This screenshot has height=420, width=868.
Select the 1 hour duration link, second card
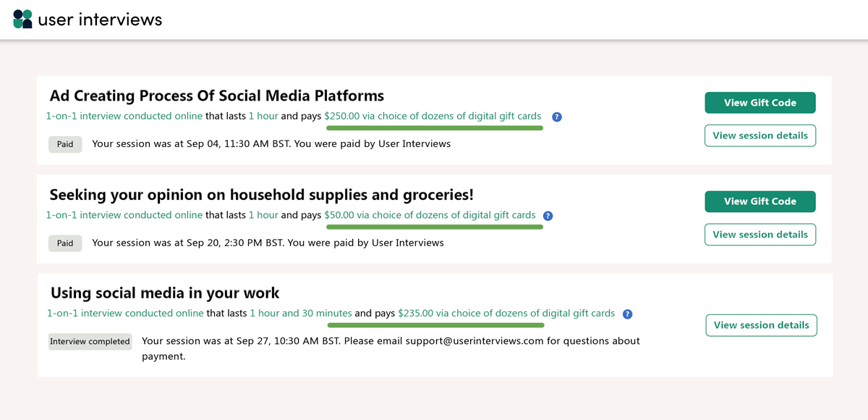point(262,215)
